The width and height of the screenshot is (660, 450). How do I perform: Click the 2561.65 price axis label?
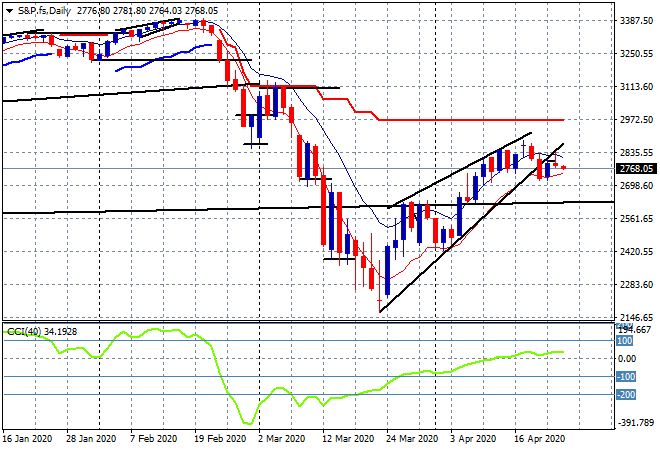tap(636, 218)
